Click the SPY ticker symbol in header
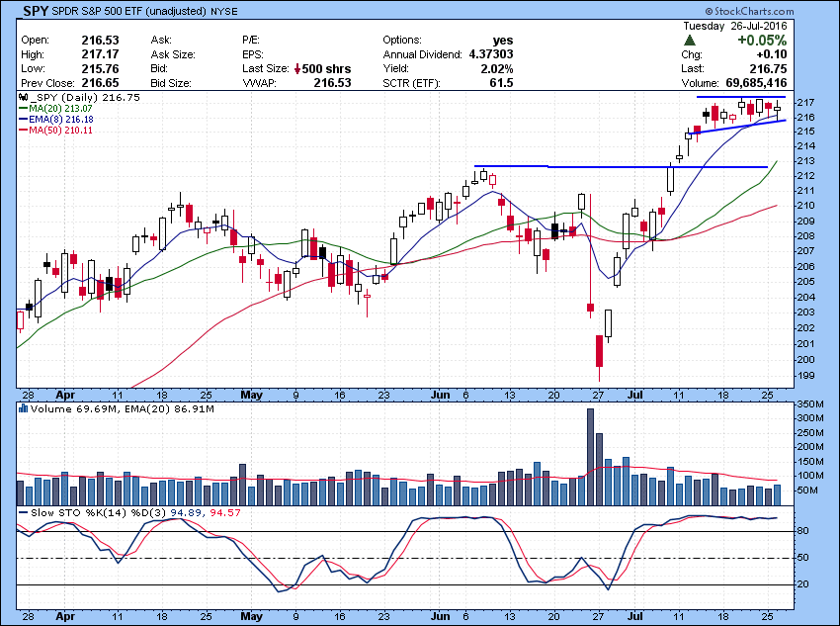 point(36,10)
